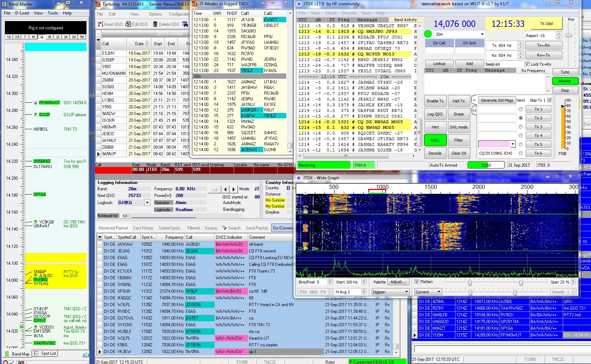Select the Tx 5 Next radio button
Image resolution: width=591 pixels, height=364 pixels.
(x=520, y=144)
